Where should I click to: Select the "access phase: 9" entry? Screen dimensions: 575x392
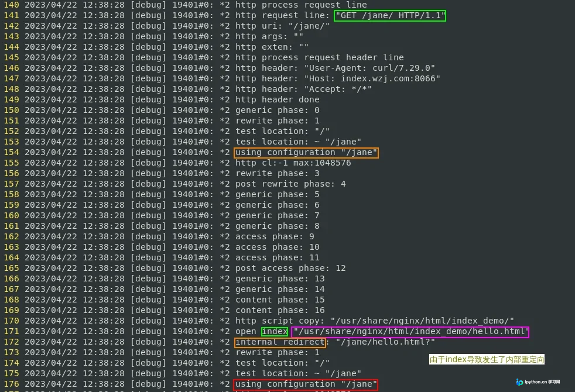tap(275, 237)
